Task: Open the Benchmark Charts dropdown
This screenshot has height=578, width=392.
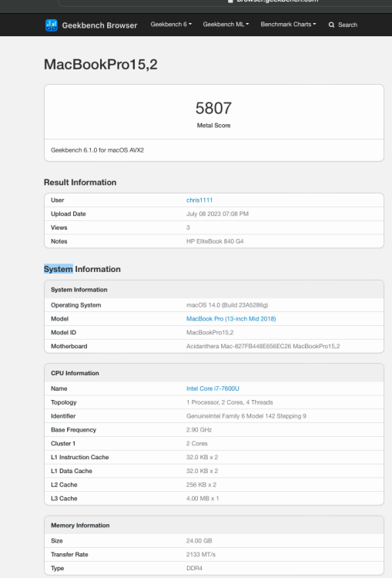Action: [288, 25]
